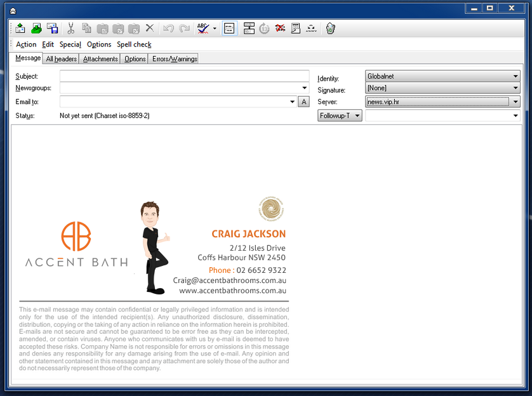532x396 pixels.
Task: Open the Action menu
Action: click(x=26, y=44)
